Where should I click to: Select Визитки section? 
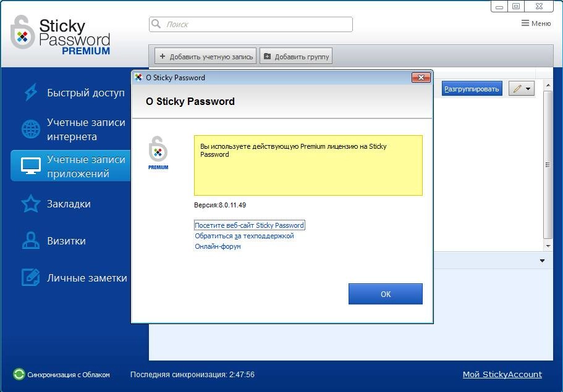coord(66,241)
